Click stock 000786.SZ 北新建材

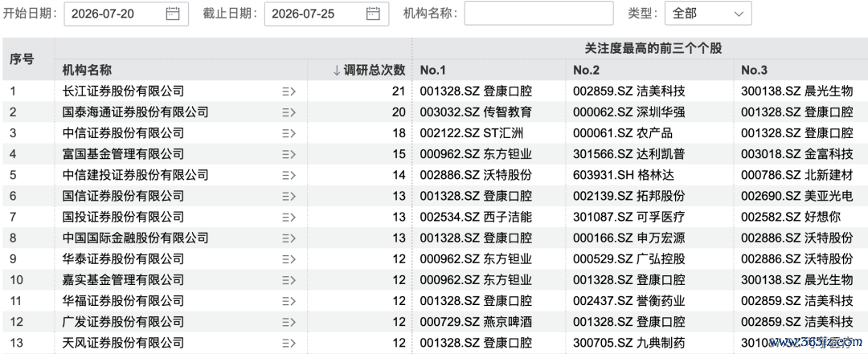point(797,175)
